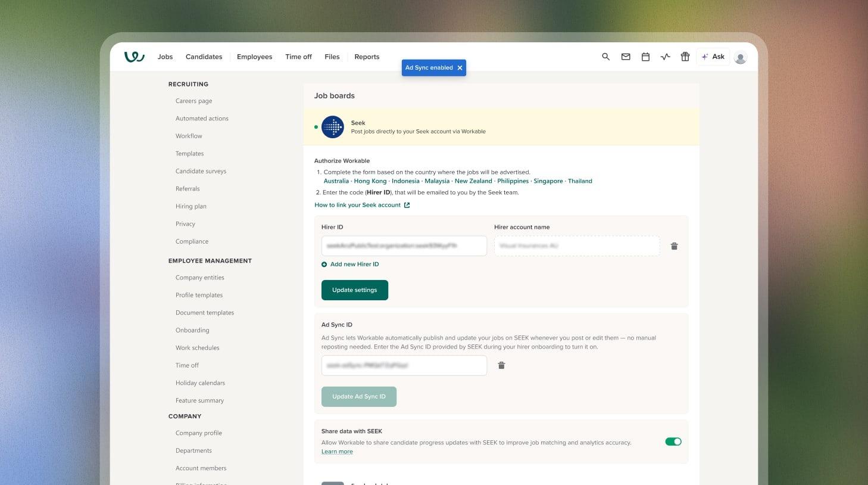Open Time off settings in sidebar
The width and height of the screenshot is (868, 485).
[187, 366]
